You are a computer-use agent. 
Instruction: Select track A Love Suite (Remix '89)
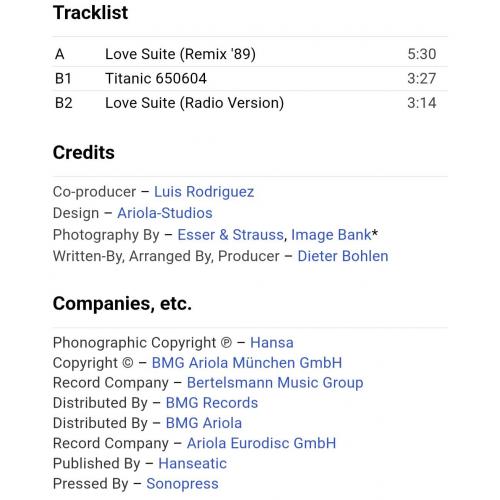tap(250, 54)
